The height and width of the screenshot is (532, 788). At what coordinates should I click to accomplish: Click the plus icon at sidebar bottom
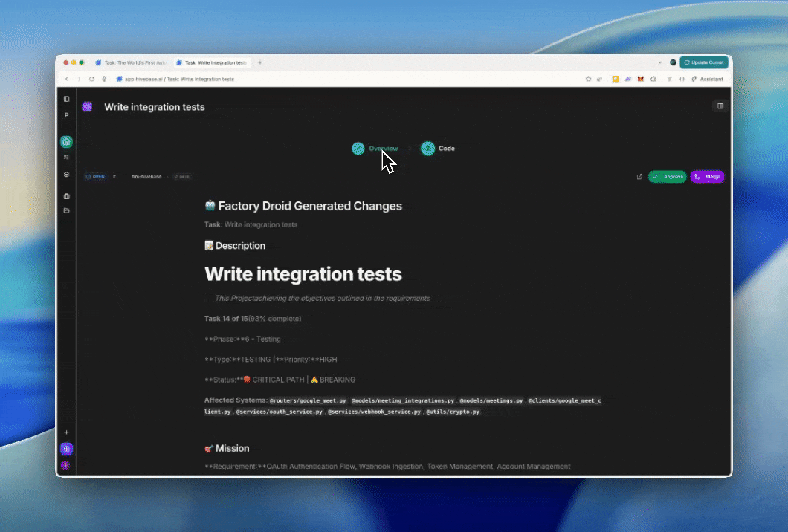point(66,432)
